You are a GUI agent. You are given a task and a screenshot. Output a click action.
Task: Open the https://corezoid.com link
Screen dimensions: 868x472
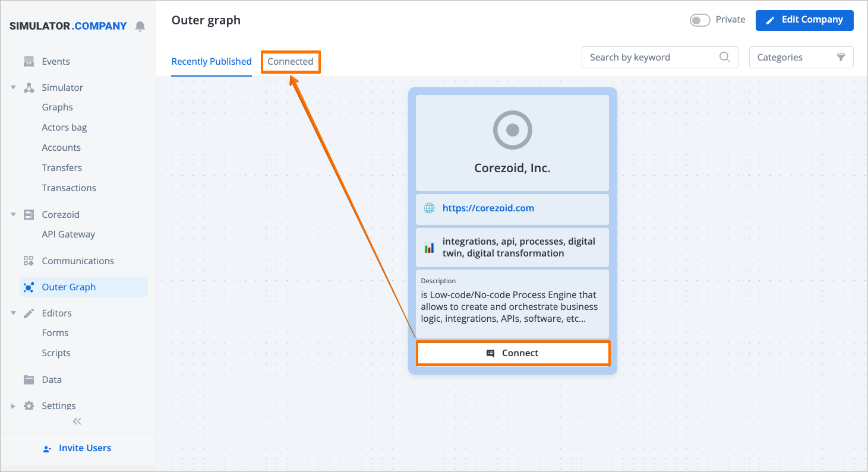[488, 208]
